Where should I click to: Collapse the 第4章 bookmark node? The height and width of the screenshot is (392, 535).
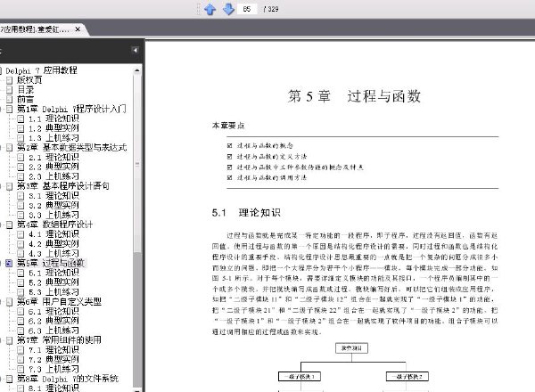click(1, 225)
